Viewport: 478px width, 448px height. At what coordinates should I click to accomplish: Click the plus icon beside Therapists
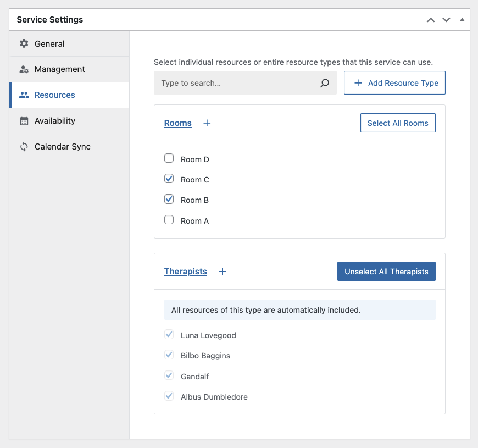223,272
